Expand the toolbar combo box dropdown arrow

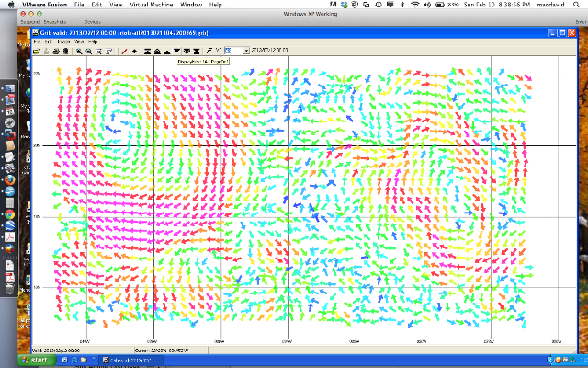point(246,51)
